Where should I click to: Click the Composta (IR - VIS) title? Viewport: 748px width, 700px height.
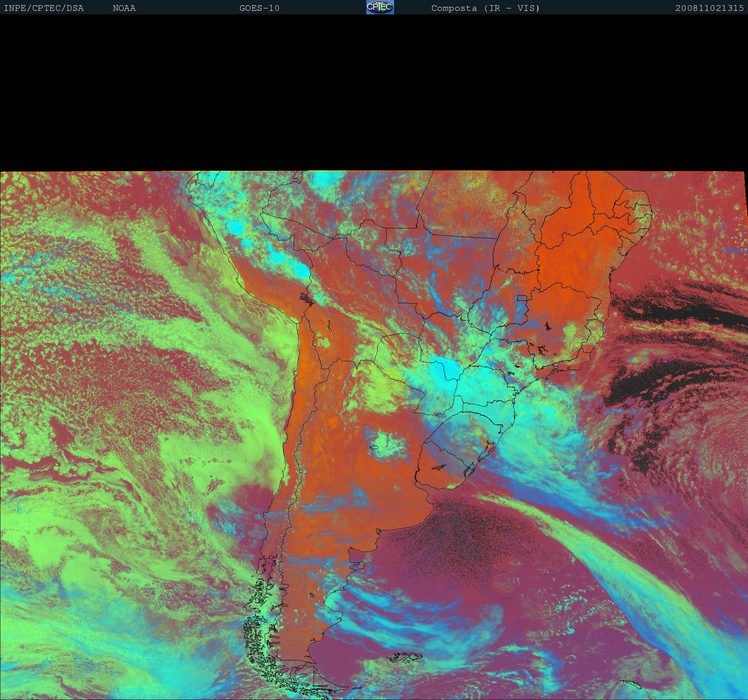[485, 8]
